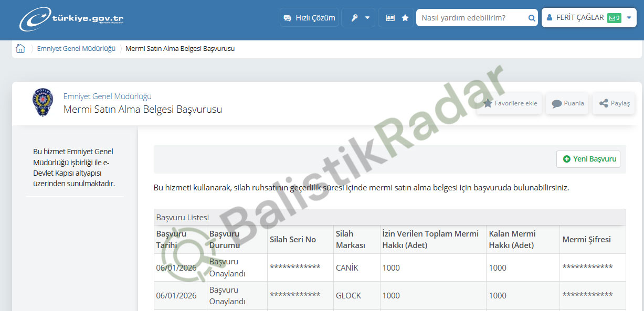
Task: Share the page with the Paylaş button
Action: click(614, 103)
